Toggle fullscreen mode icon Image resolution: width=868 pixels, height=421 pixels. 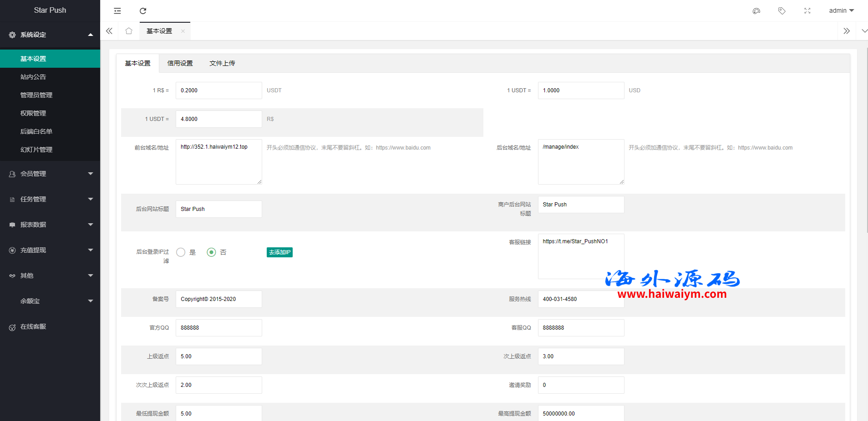807,11
